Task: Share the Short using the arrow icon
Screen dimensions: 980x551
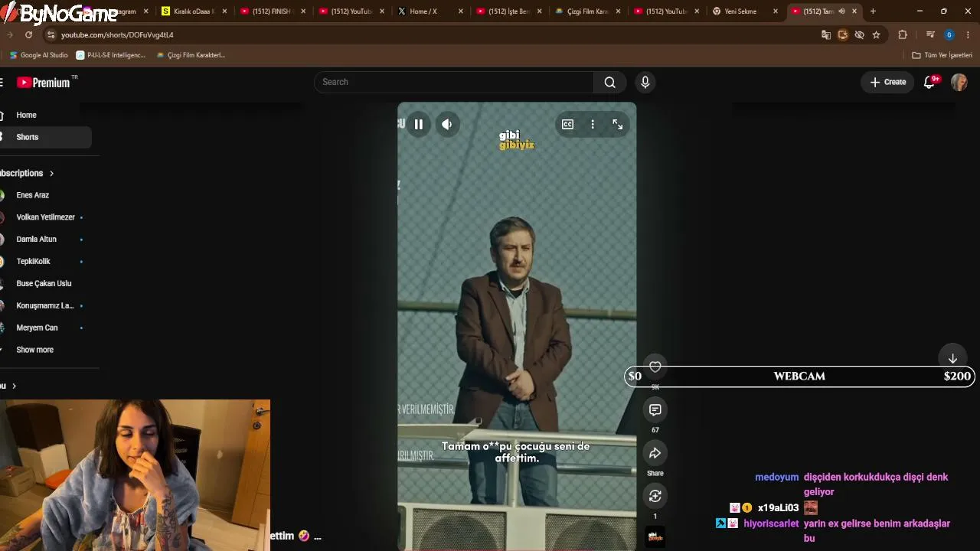Action: tap(655, 453)
